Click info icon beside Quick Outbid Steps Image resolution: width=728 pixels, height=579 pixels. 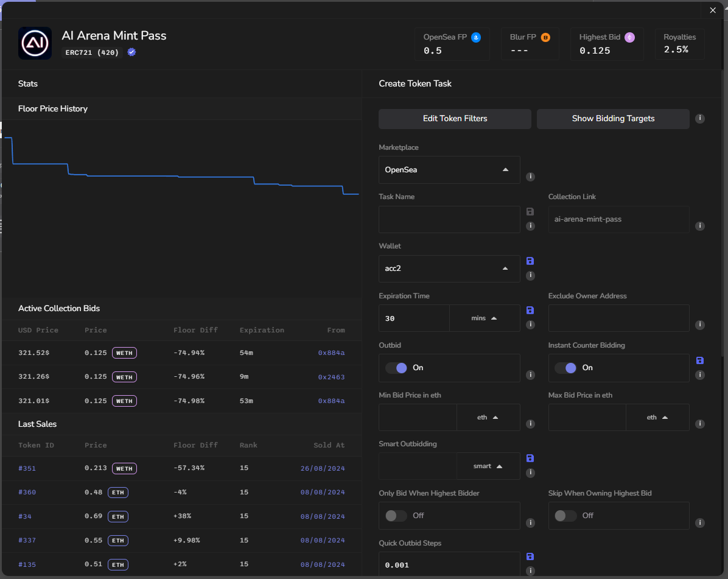[x=530, y=571]
